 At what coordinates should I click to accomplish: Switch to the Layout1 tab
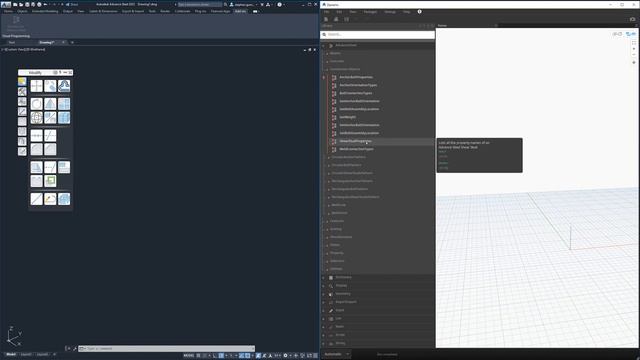[x=26, y=355]
